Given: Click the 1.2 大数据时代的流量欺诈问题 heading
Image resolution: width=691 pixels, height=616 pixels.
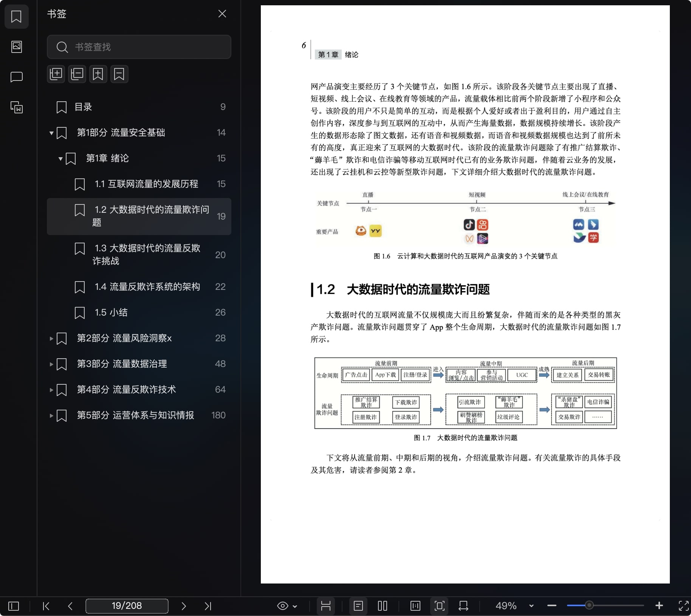Looking at the screenshot, I should pos(403,289).
